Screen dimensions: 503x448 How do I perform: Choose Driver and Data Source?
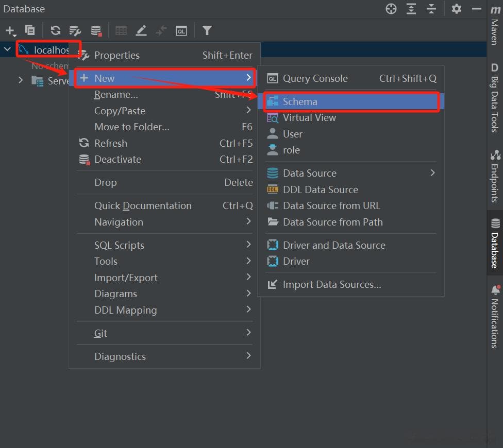coord(351,245)
